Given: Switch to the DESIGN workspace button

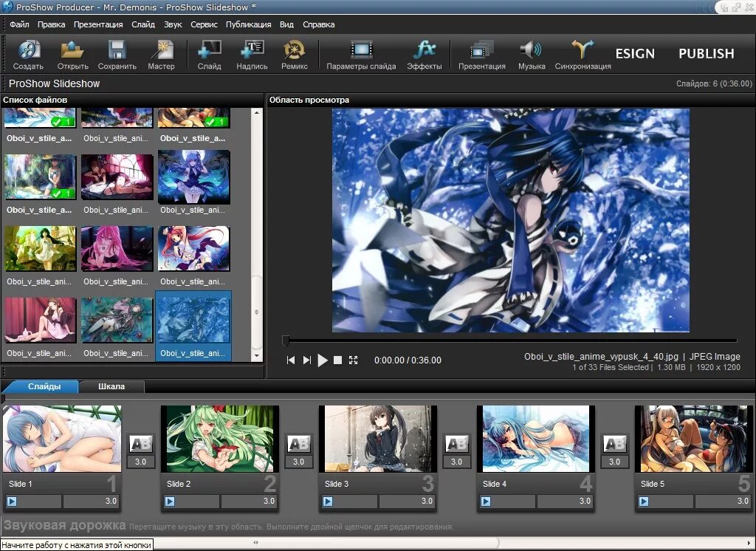Looking at the screenshot, I should tap(635, 54).
